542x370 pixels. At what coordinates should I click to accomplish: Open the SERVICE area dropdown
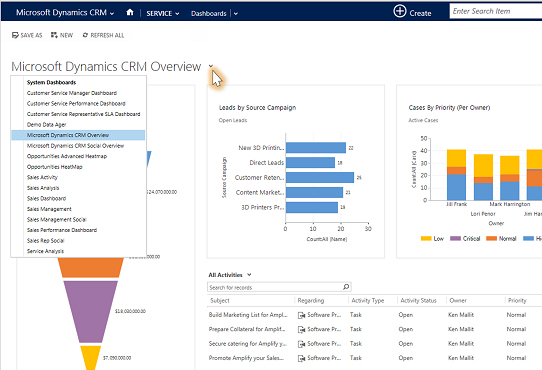[162, 13]
